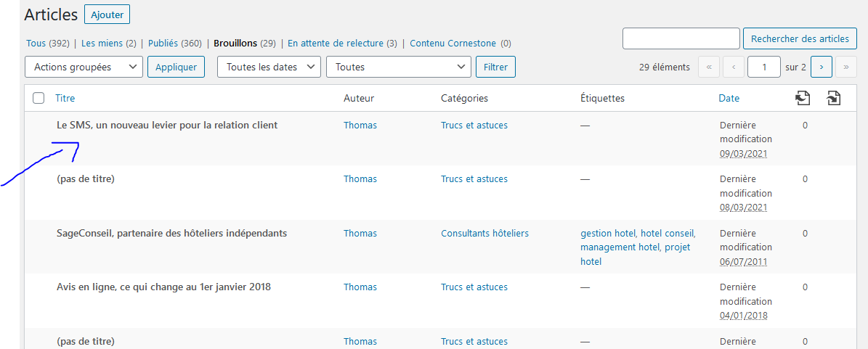
Task: Jump to last page arrow
Action: pyautogui.click(x=846, y=67)
